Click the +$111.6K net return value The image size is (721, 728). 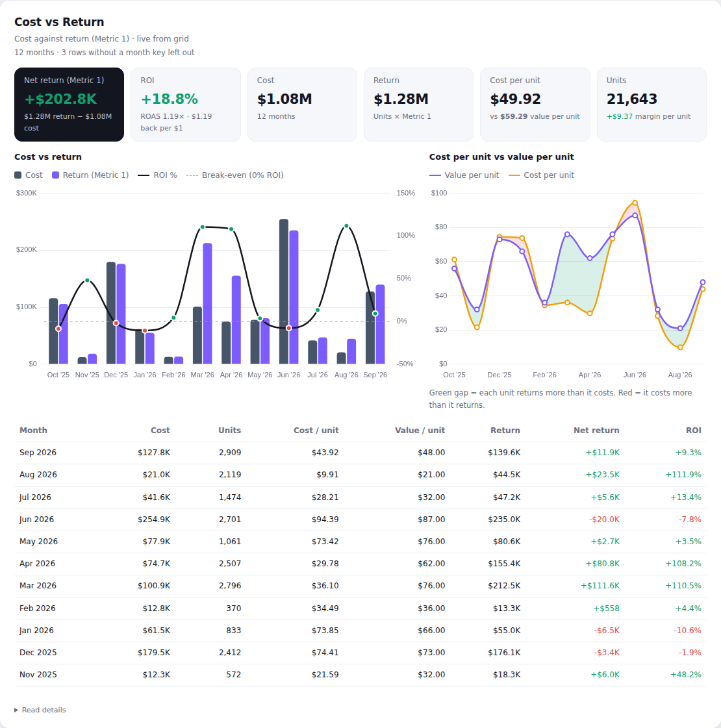click(600, 586)
